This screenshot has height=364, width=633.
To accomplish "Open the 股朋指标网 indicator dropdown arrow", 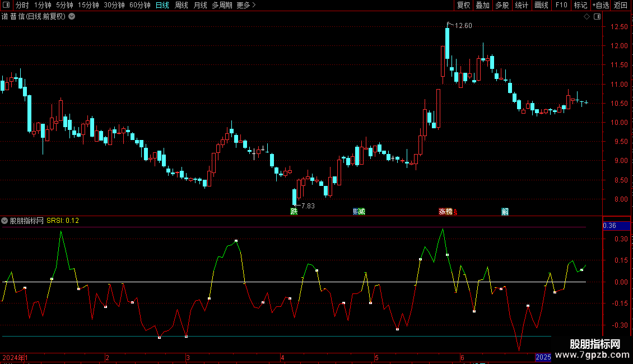I will click(4, 221).
